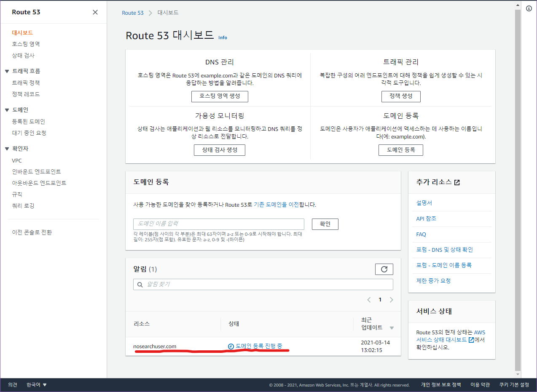537x392 pixels.
Task: Click the 확인 button
Action: [325, 224]
